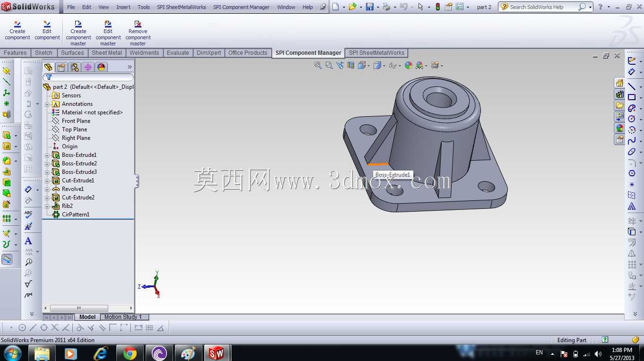Open the ConfigurationManager tab icon
Image resolution: width=644 pixels, height=361 pixels.
(75, 67)
